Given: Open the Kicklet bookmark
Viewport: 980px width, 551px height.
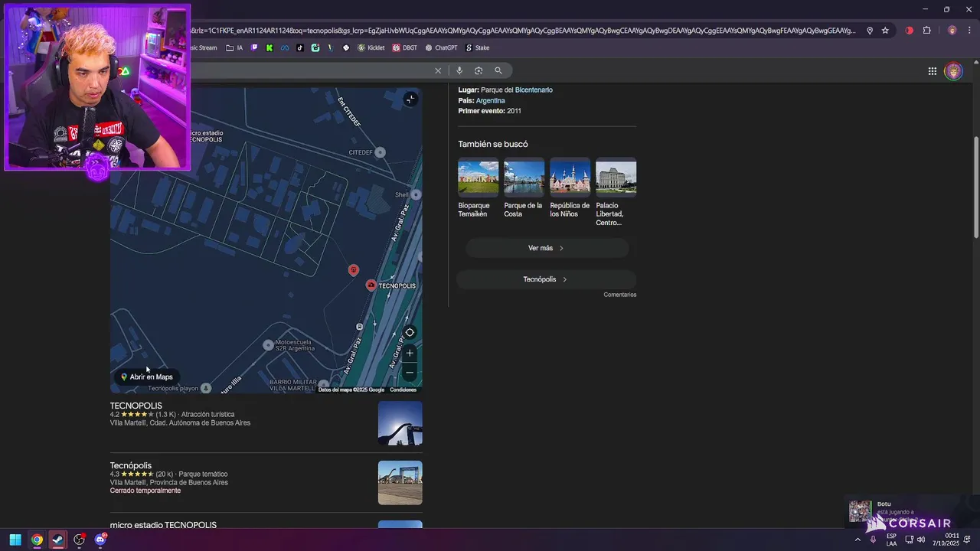Looking at the screenshot, I should tap(371, 47).
